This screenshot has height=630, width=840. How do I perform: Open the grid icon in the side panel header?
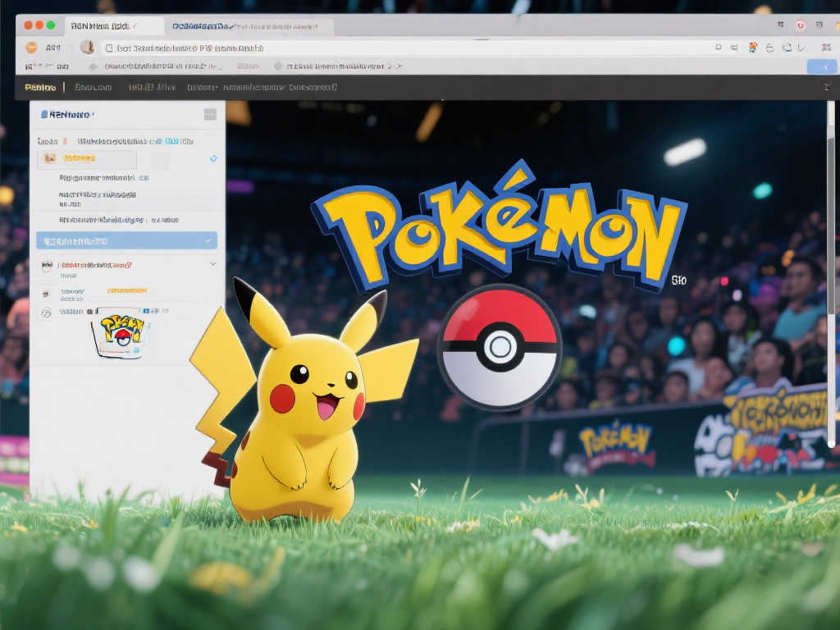[210, 115]
